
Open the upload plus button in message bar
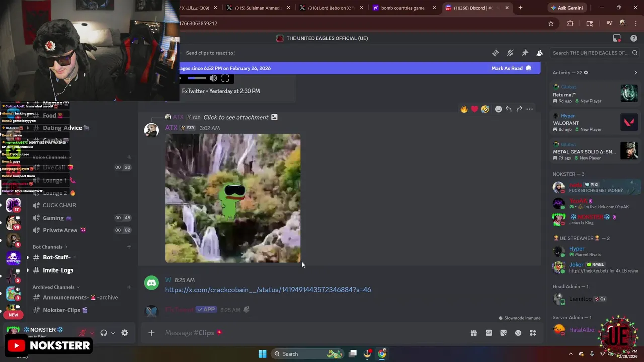tap(151, 333)
